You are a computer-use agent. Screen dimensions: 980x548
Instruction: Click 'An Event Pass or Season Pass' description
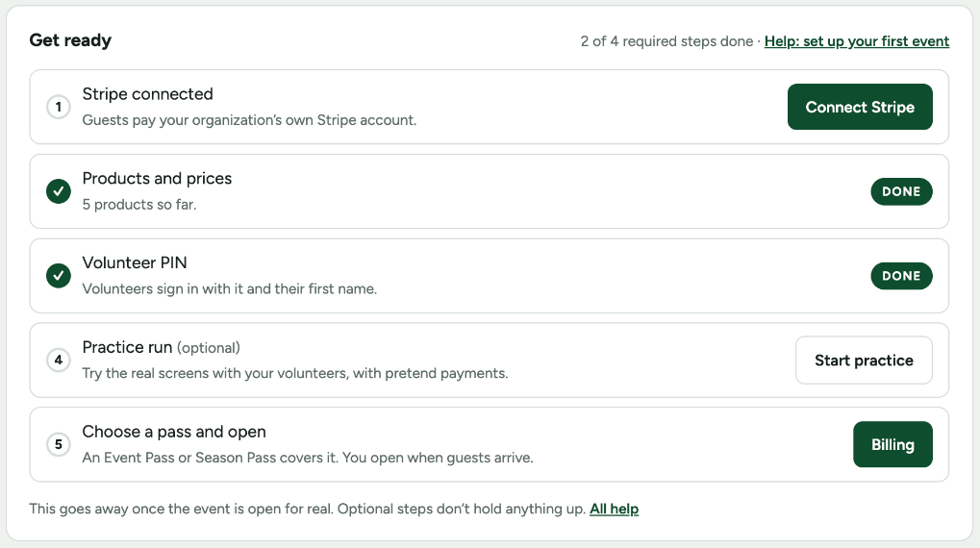tap(308, 458)
